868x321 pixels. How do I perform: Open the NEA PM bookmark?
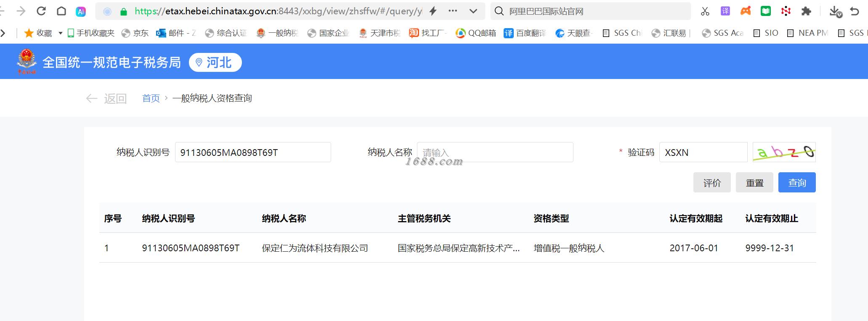pyautogui.click(x=807, y=33)
